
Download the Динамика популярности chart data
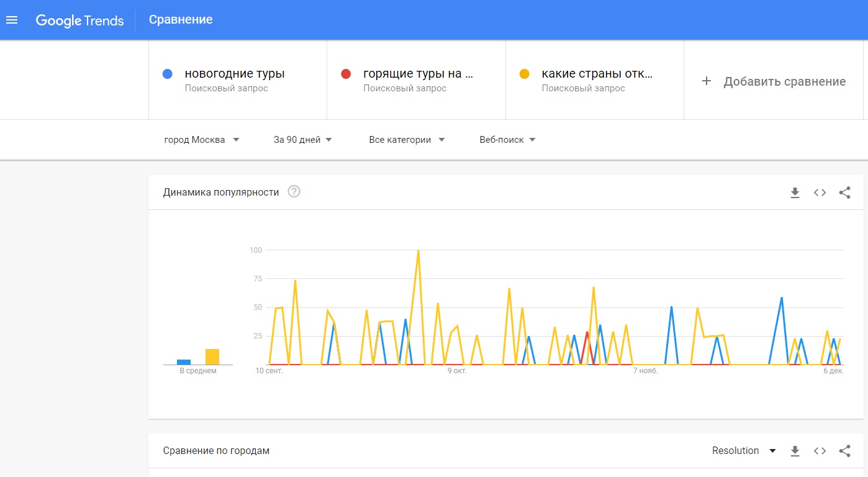(795, 193)
